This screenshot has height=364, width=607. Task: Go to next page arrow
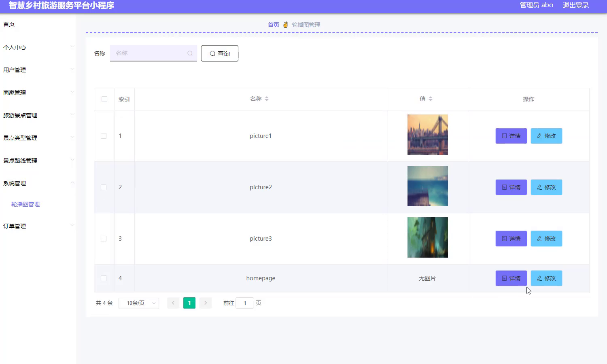pyautogui.click(x=206, y=303)
